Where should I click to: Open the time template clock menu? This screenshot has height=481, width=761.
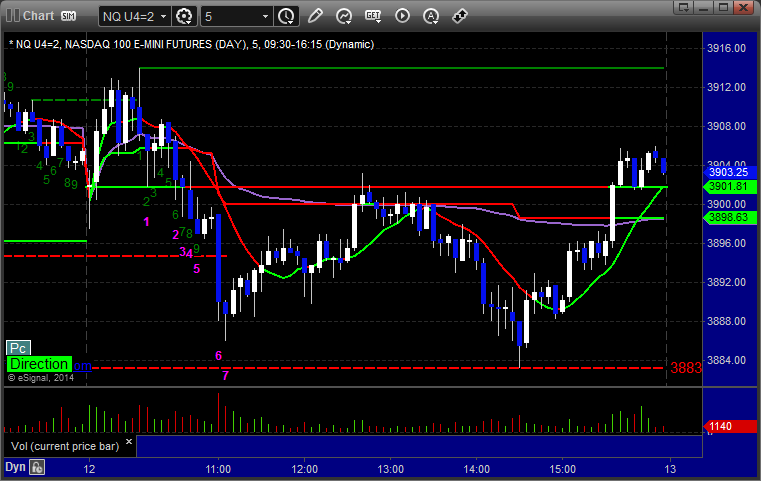(x=286, y=17)
